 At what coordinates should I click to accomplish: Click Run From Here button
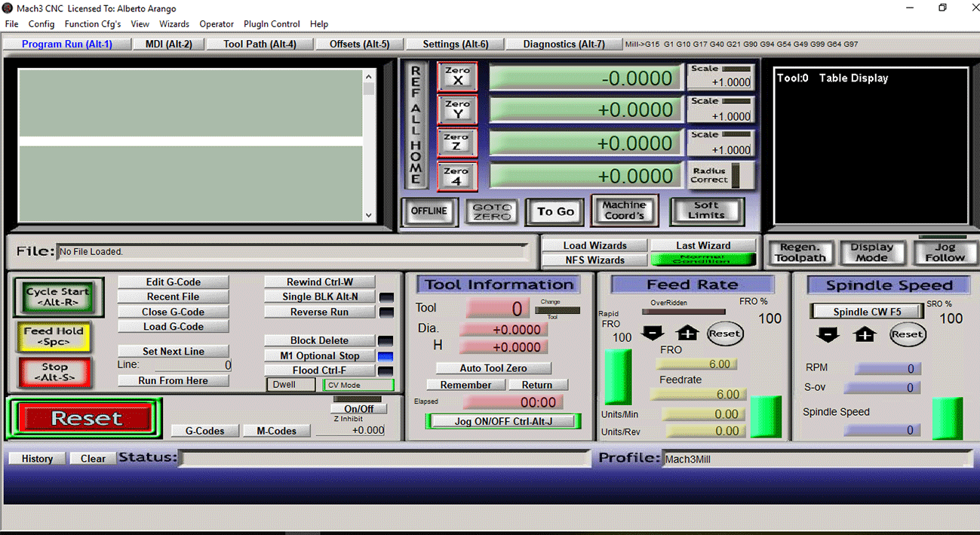coord(173,380)
